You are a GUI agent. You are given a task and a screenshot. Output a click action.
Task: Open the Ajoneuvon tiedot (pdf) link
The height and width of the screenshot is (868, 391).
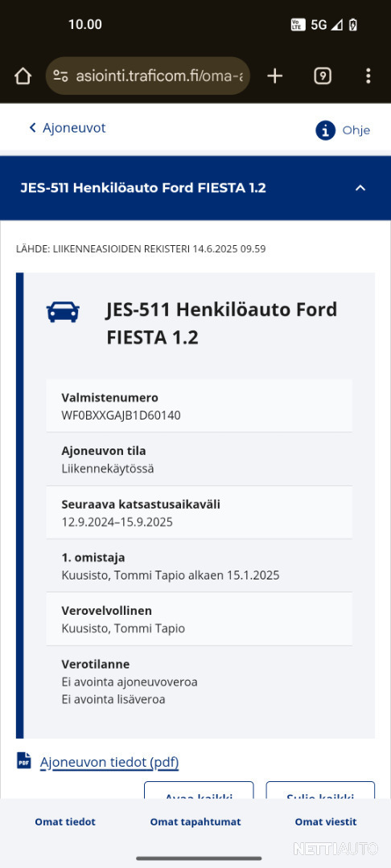pyautogui.click(x=109, y=763)
